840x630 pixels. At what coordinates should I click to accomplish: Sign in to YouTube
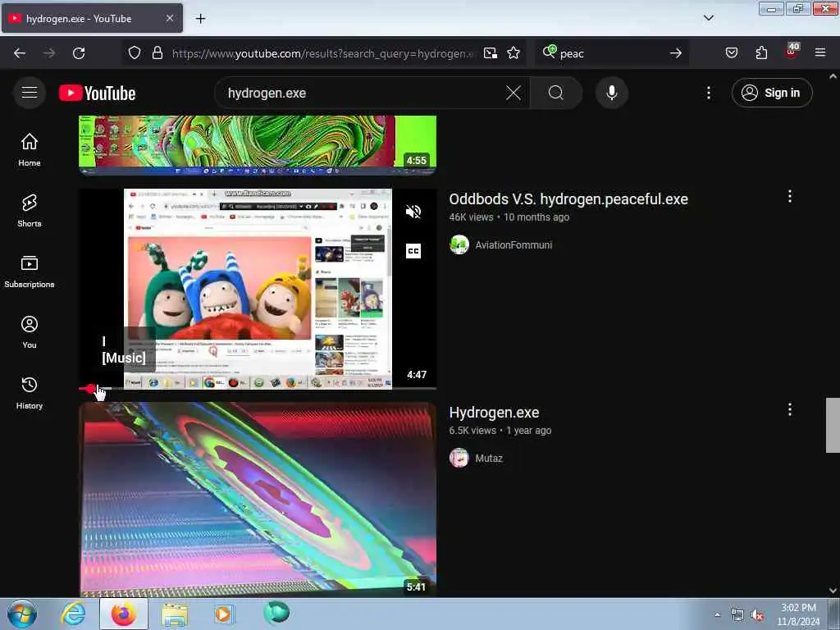coord(772,94)
